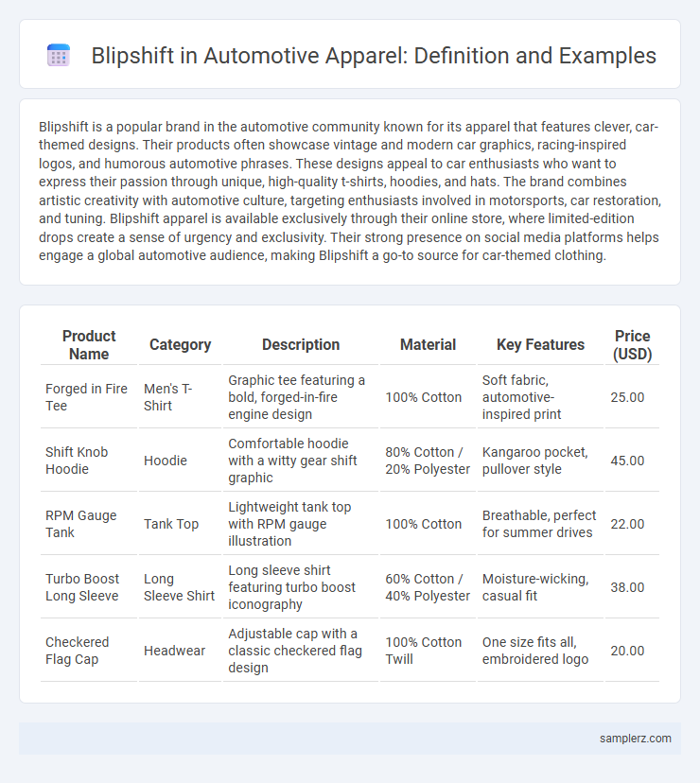The height and width of the screenshot is (783, 700).
Task: Select the 'Category' column header
Action: [180, 344]
